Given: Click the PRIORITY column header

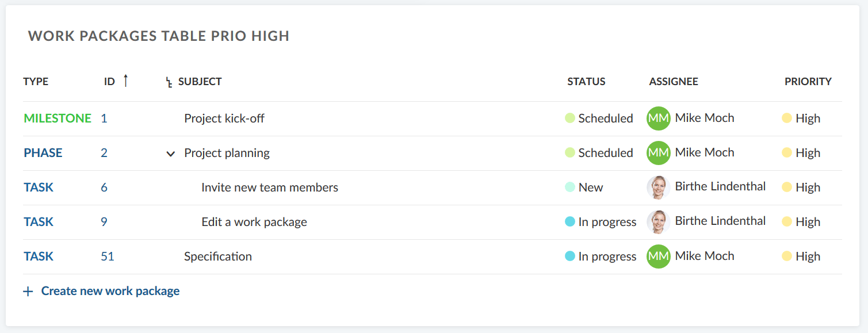Looking at the screenshot, I should [808, 82].
